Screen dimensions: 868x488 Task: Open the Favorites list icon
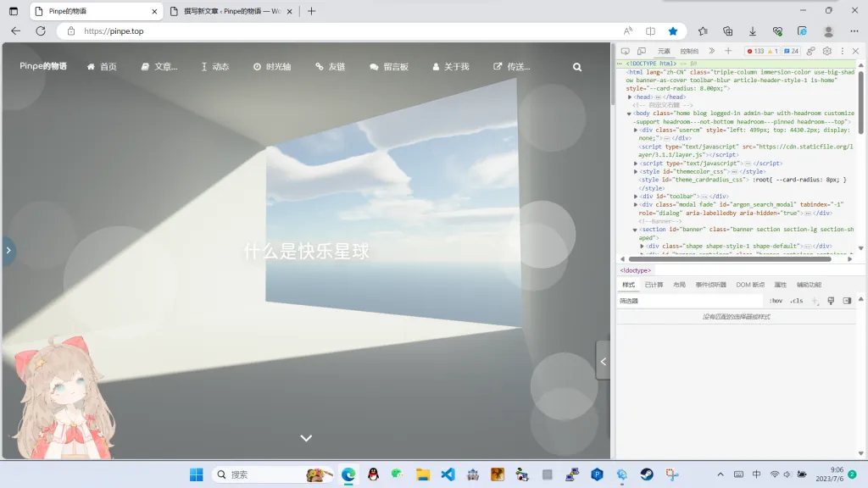(x=703, y=31)
